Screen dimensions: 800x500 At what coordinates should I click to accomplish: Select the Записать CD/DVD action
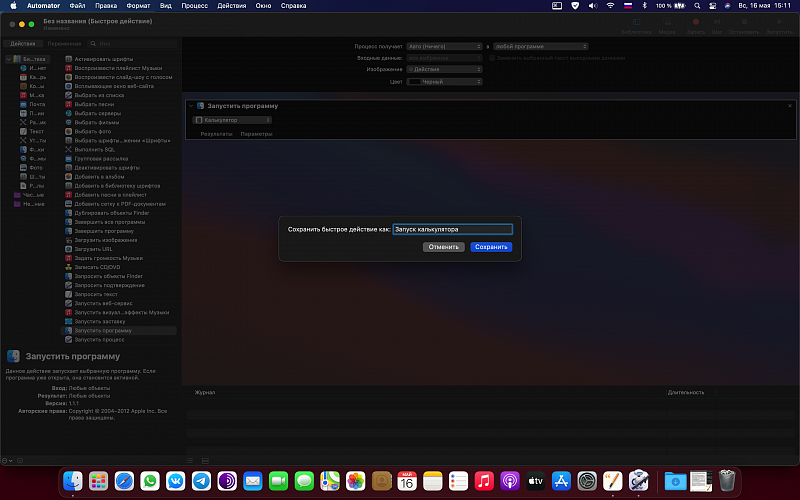coord(97,267)
